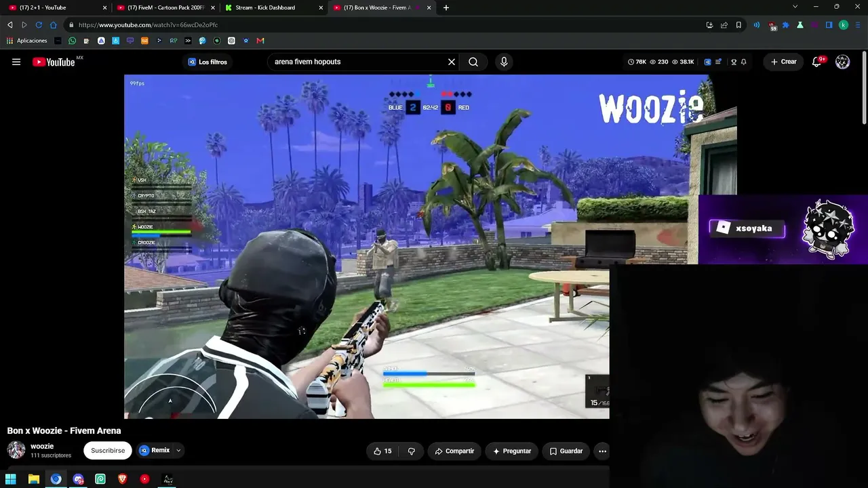Go to browser home page
Viewport: 868px width, 488px height.
54,25
